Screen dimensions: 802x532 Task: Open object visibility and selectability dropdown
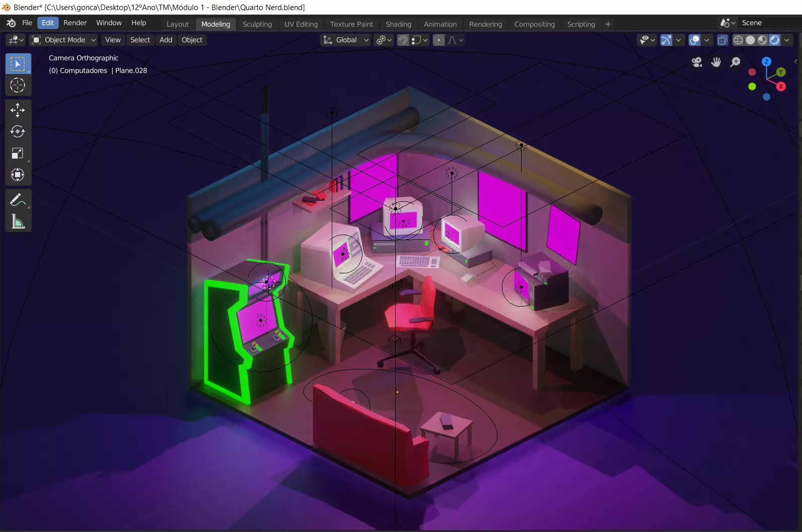[646, 40]
